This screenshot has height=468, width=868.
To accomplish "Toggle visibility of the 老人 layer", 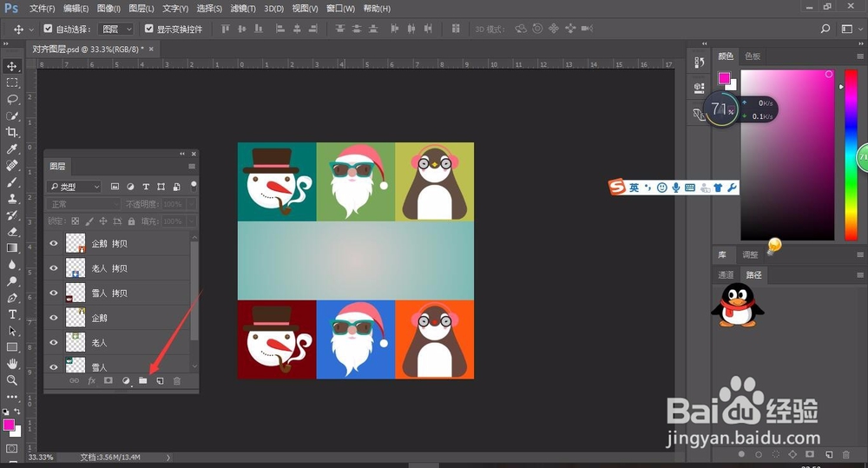I will click(x=54, y=342).
